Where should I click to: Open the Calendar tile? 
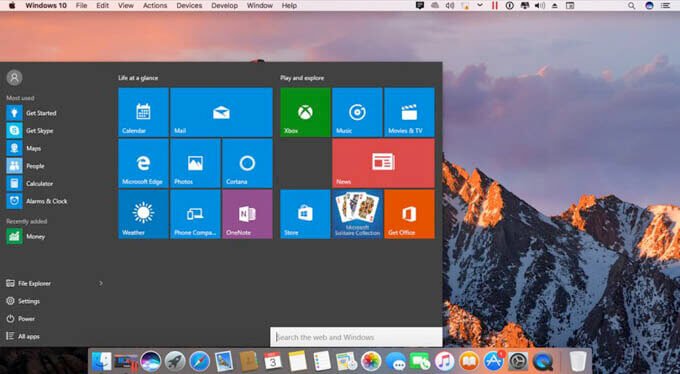143,112
